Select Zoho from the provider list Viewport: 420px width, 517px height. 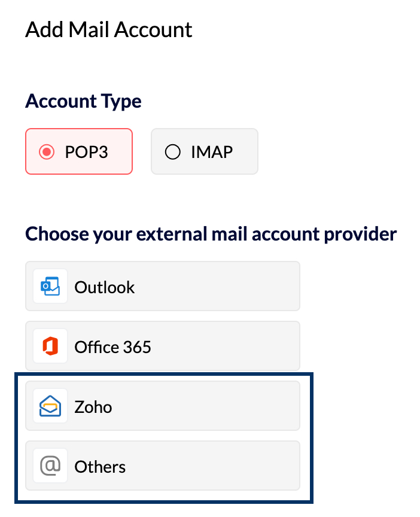pos(162,406)
